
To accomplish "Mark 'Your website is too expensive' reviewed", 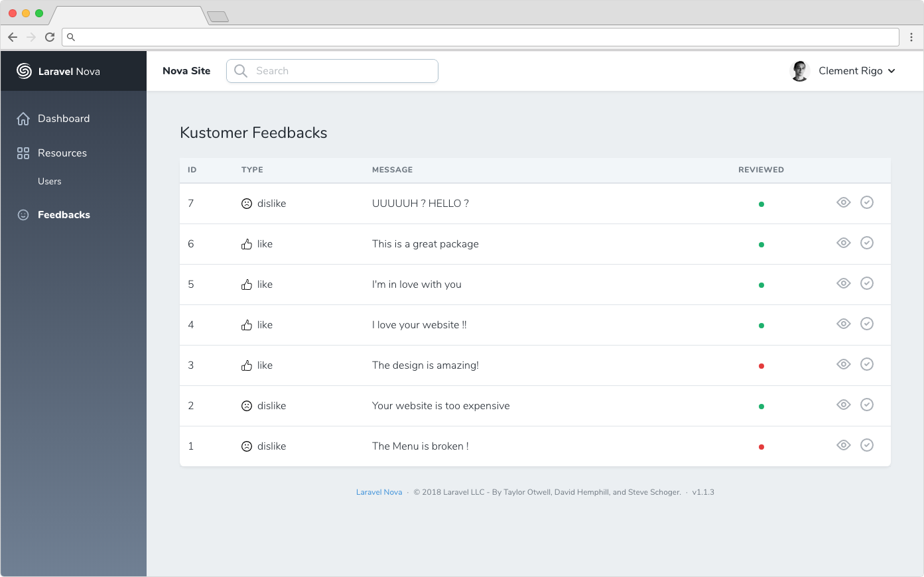I will click(x=866, y=405).
